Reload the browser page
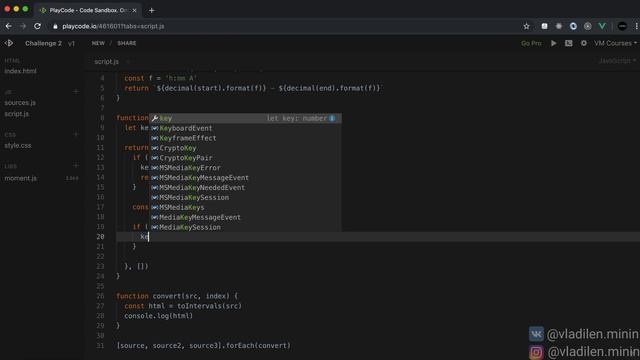This screenshot has height=360, width=640. click(x=38, y=26)
